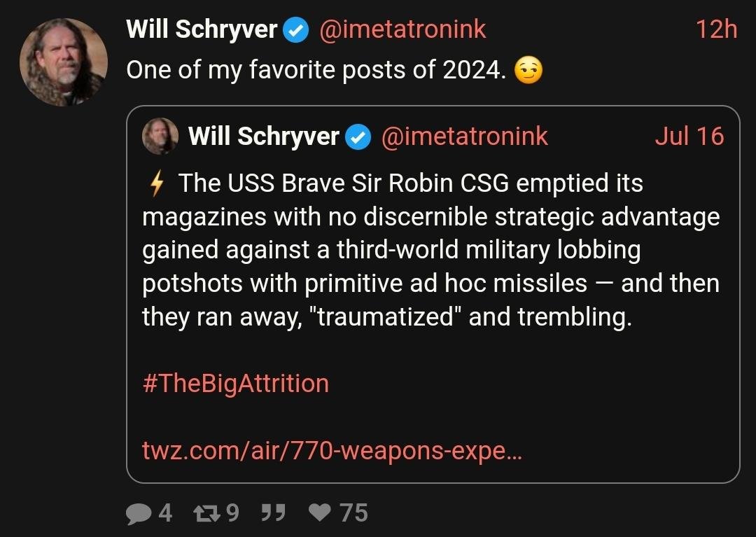The height and width of the screenshot is (537, 756).
Task: Click the Will Schryver name in quoted post
Action: [264, 137]
